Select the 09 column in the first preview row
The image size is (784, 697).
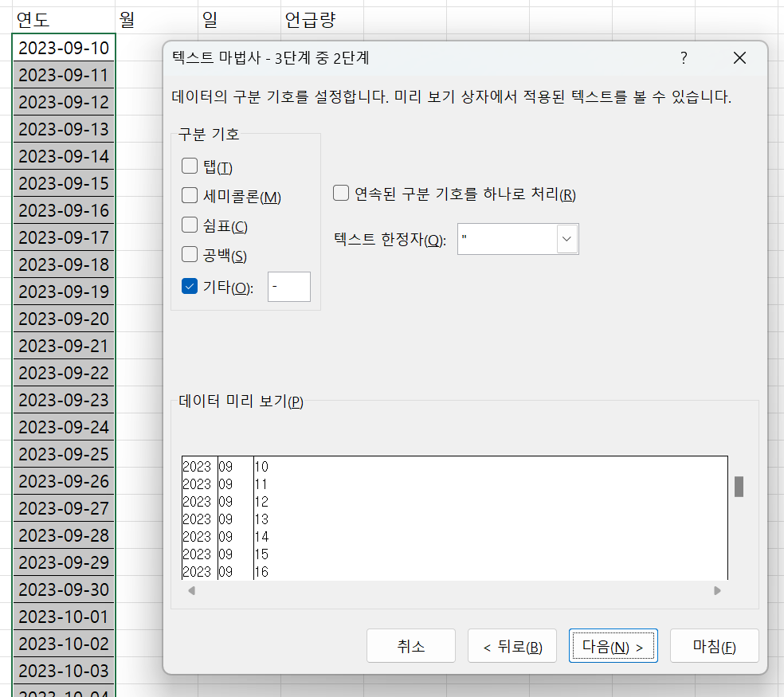pyautogui.click(x=226, y=467)
